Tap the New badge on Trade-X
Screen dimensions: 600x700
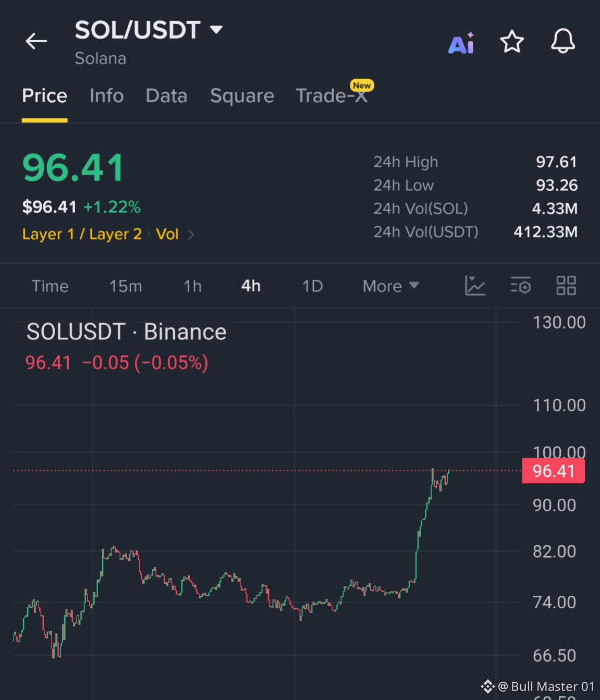pos(362,85)
